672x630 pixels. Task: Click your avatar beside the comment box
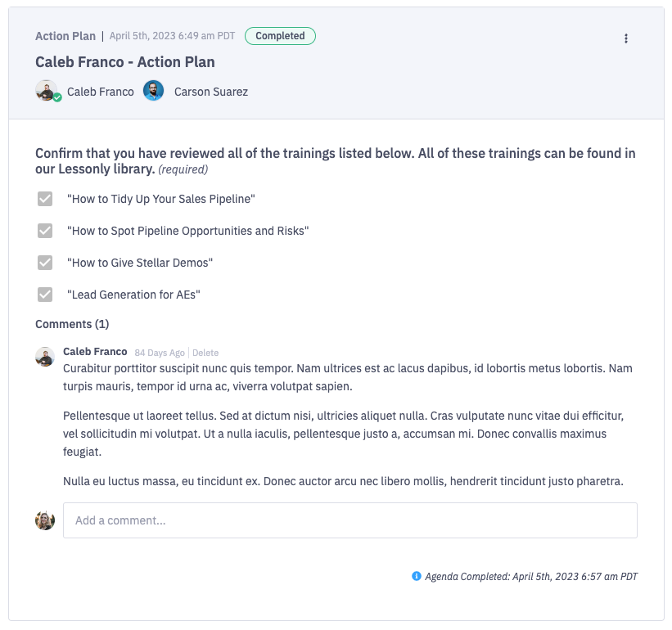(45, 520)
